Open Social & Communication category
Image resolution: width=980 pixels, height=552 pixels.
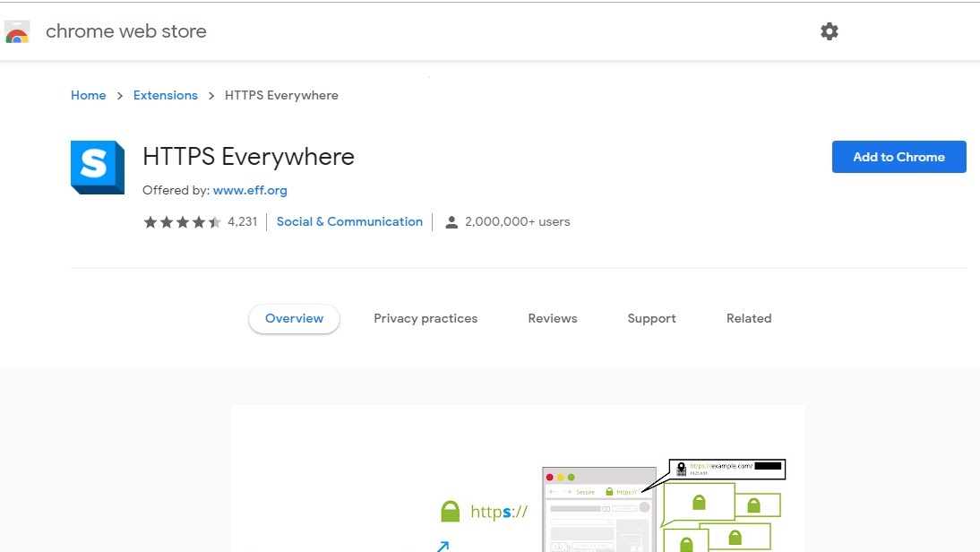(349, 222)
